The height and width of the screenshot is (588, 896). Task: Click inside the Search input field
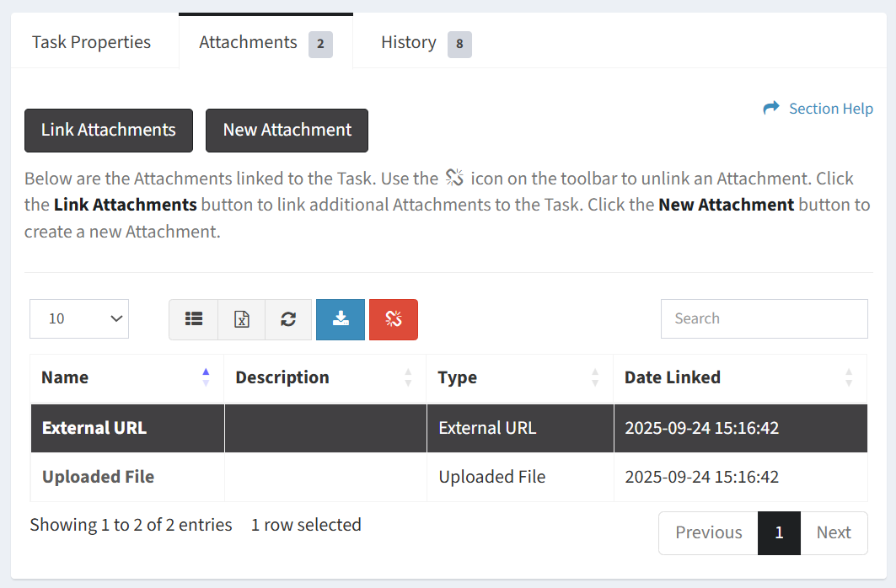pyautogui.click(x=764, y=318)
